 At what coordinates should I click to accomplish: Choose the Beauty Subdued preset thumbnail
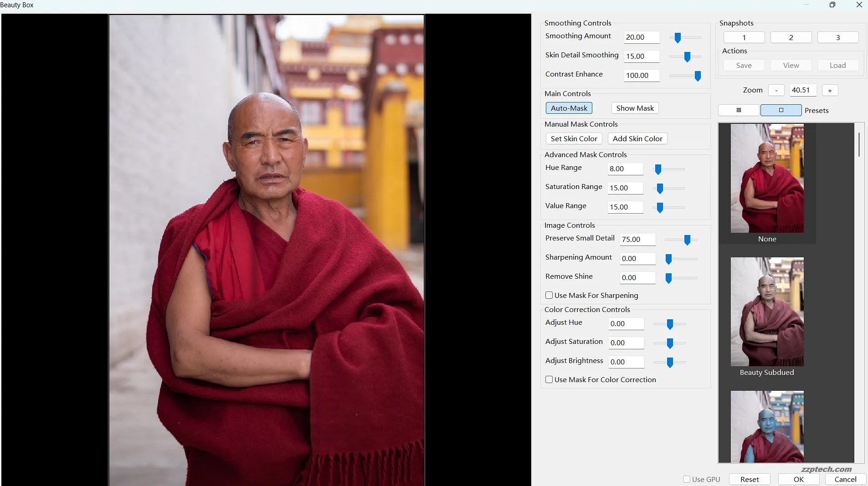[x=767, y=312]
